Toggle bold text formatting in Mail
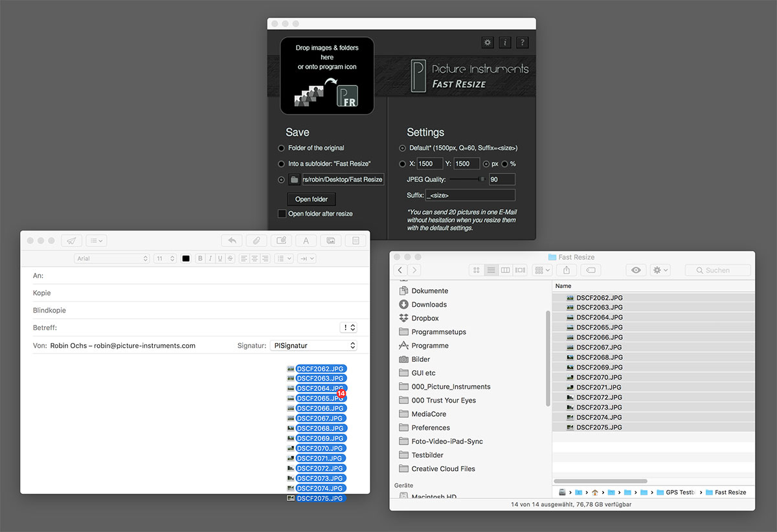Screen dimensions: 777x532 tap(200, 258)
